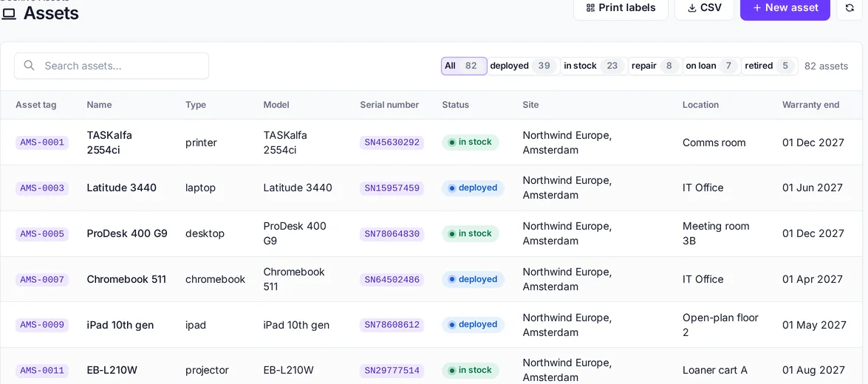
Task: Click in stock badge for AMS-0011
Action: [x=471, y=371]
